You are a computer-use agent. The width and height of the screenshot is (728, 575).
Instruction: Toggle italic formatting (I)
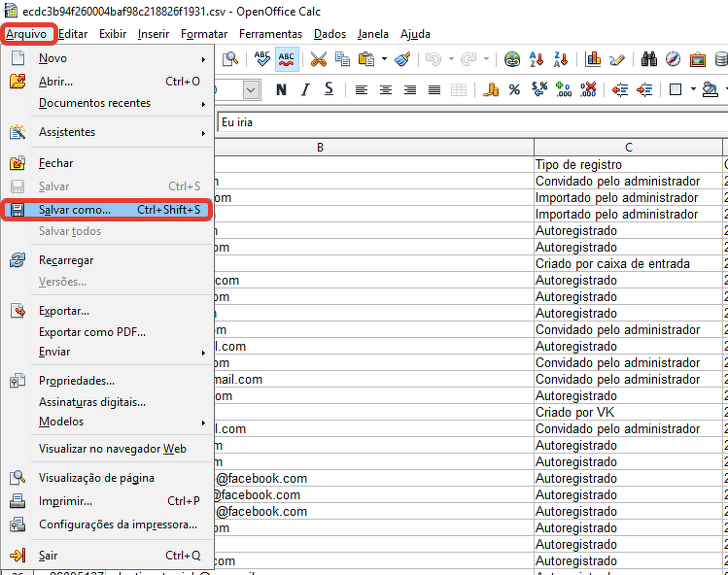[305, 89]
